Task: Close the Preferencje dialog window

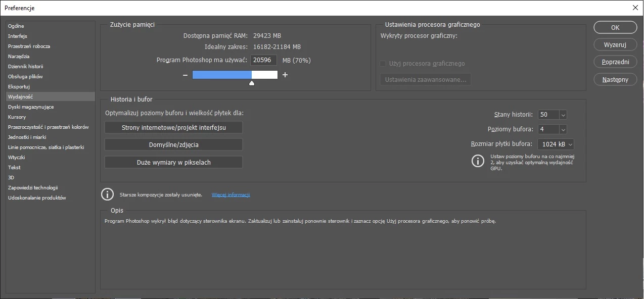Action: tap(635, 8)
